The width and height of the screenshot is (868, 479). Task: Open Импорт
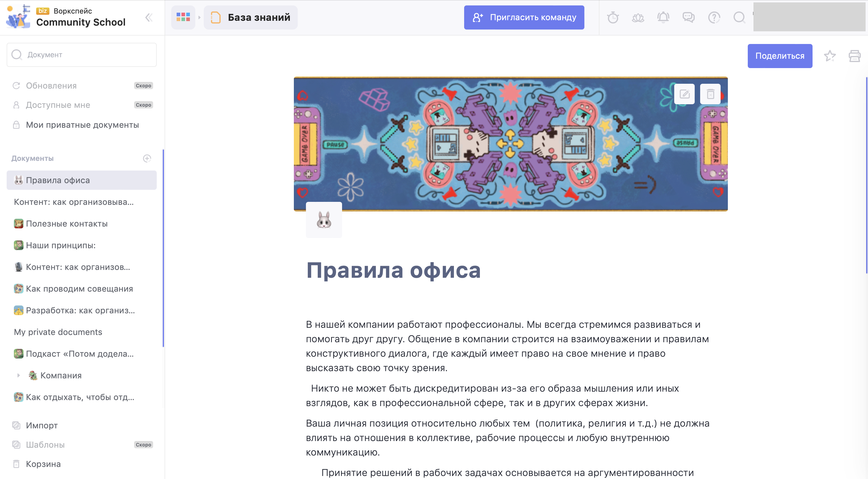(82, 425)
